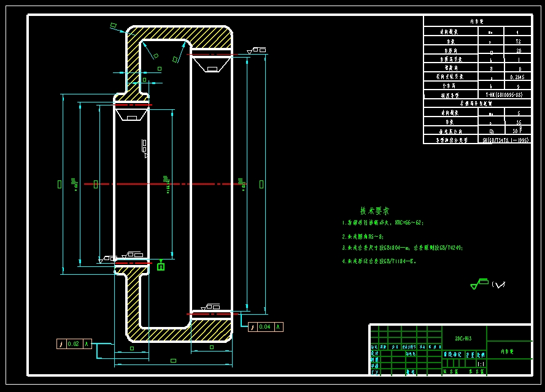Select technical note 4 citing GB/T1184
Screen dimensions: 545x392
coord(379,261)
